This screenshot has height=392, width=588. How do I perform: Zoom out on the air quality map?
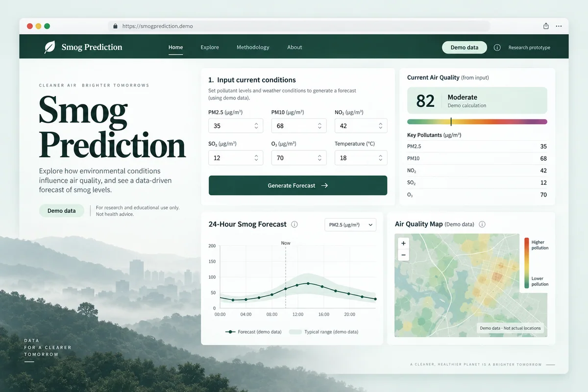pyautogui.click(x=403, y=255)
